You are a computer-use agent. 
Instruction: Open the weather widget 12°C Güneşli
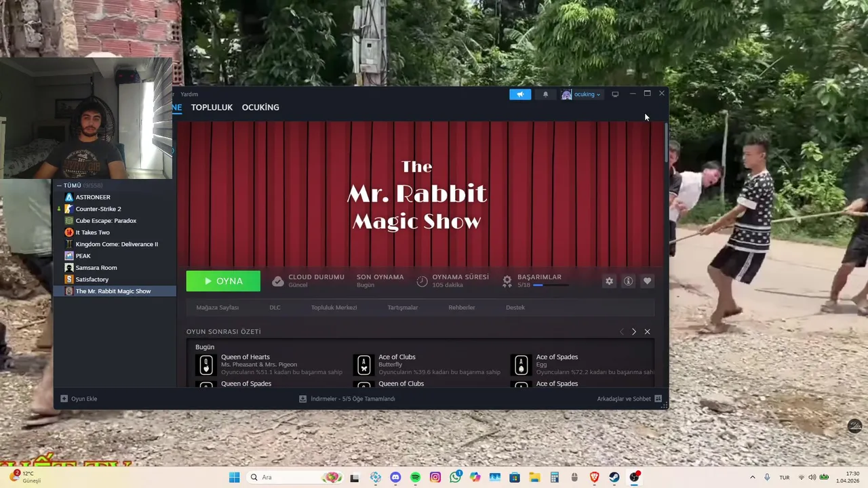[26, 477]
